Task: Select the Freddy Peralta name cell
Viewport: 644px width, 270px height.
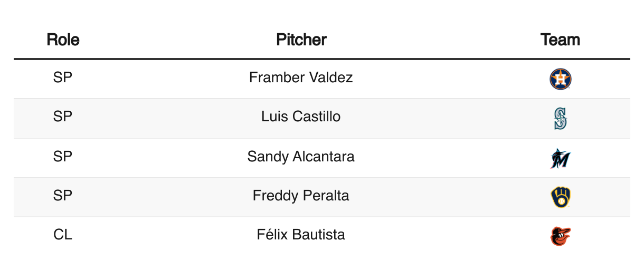Action: (x=301, y=196)
